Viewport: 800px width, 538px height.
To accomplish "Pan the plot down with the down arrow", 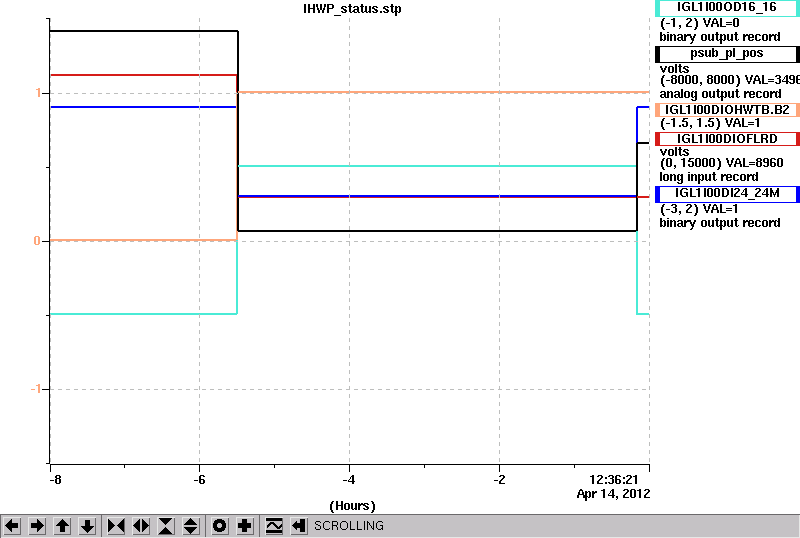I will pyautogui.click(x=87, y=526).
